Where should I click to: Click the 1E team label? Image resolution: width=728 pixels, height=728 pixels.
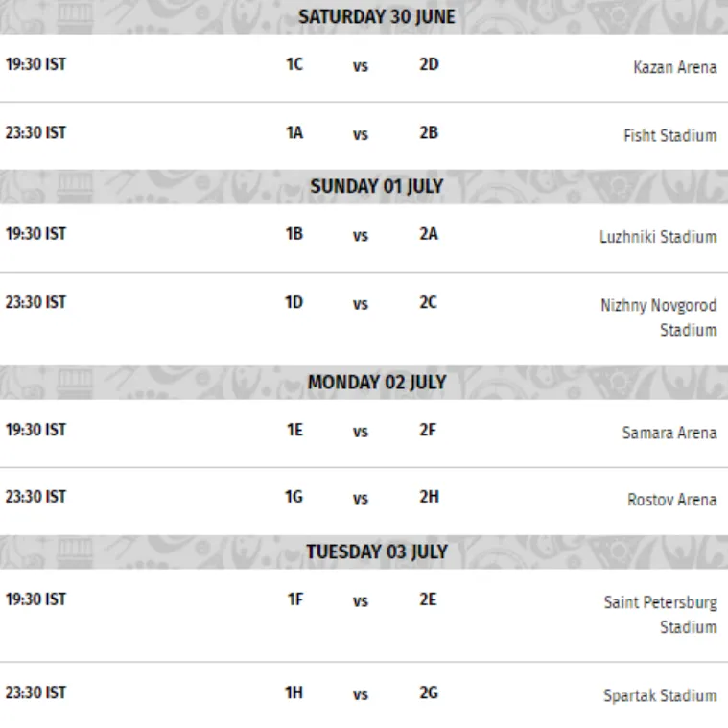294,430
